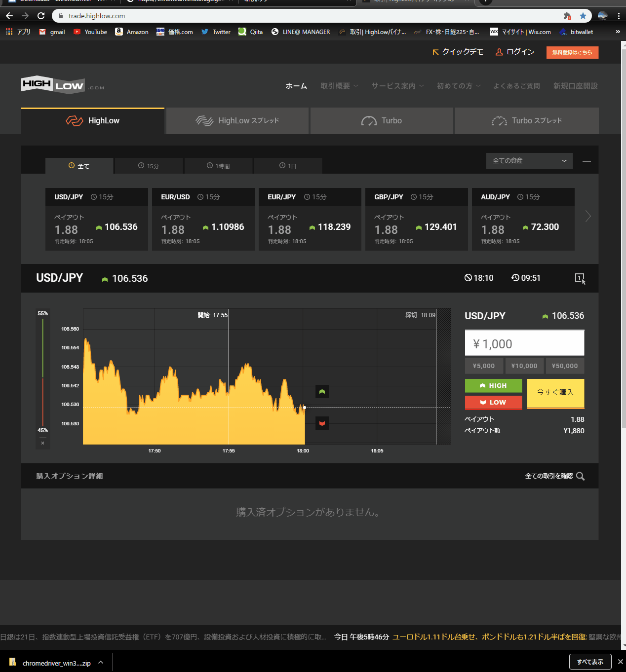Expand the サービス案内 navigation menu
The image size is (626, 672).
[397, 86]
